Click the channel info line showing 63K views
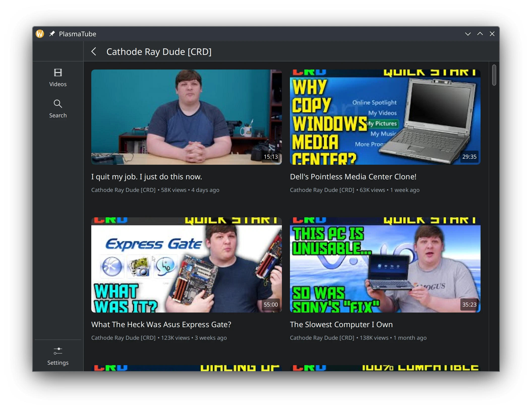The image size is (532, 410). tap(355, 190)
